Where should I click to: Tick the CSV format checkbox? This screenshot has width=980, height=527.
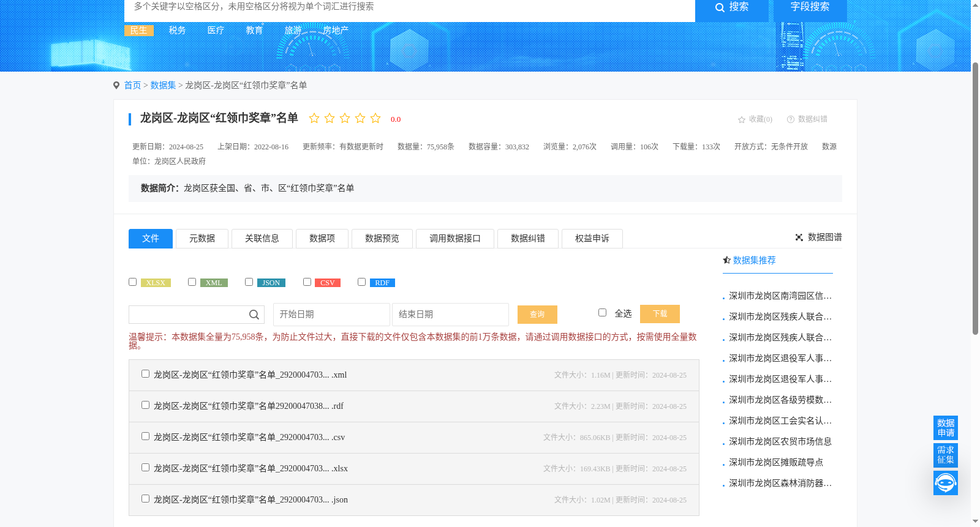pos(307,282)
